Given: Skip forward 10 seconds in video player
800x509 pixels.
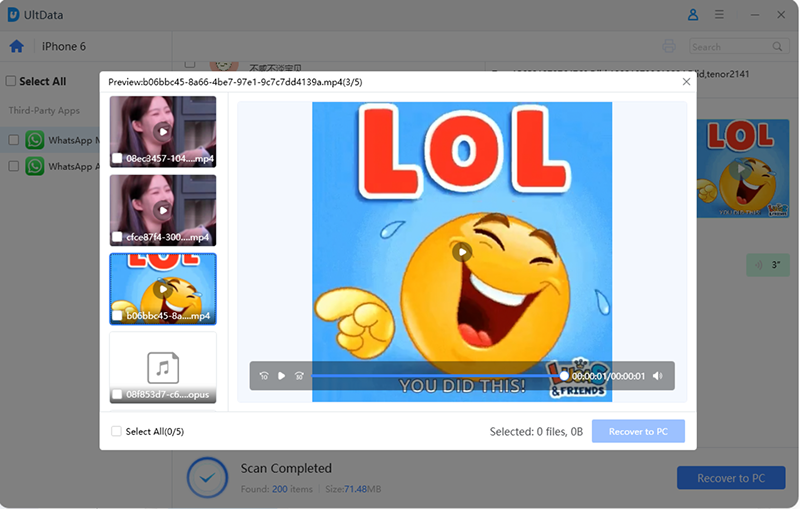Looking at the screenshot, I should point(299,376).
